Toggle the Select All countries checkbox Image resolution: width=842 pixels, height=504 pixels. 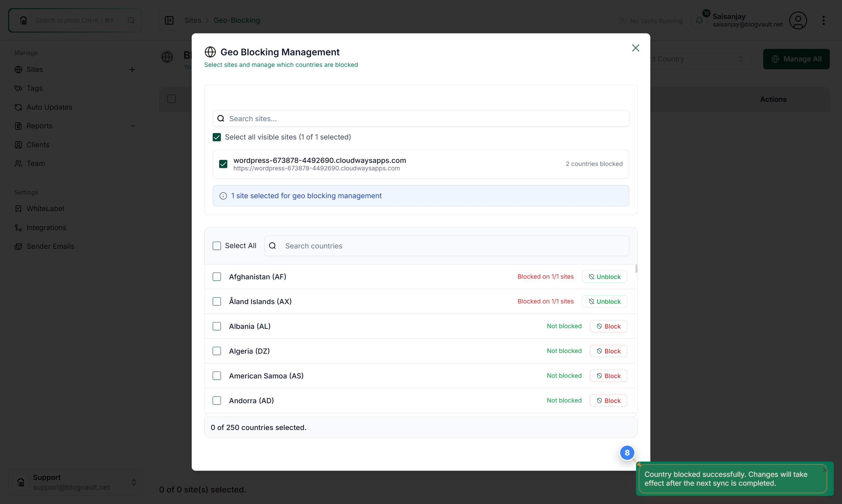coord(216,245)
